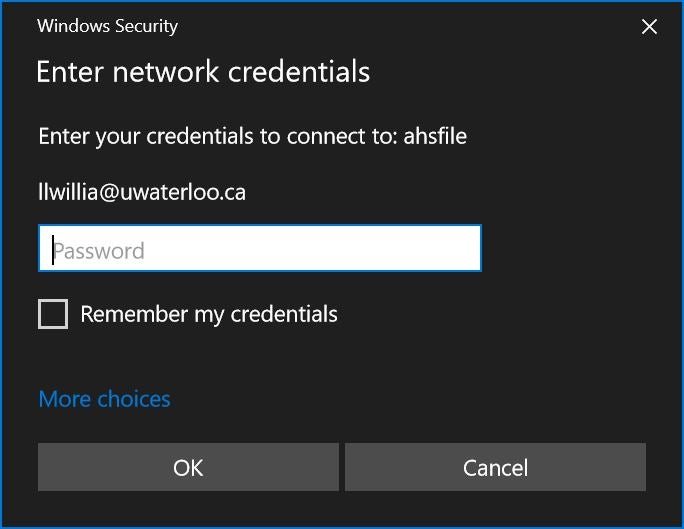Enable the Remember my credentials checkbox
Viewport: 684px width, 529px height.
53,314
